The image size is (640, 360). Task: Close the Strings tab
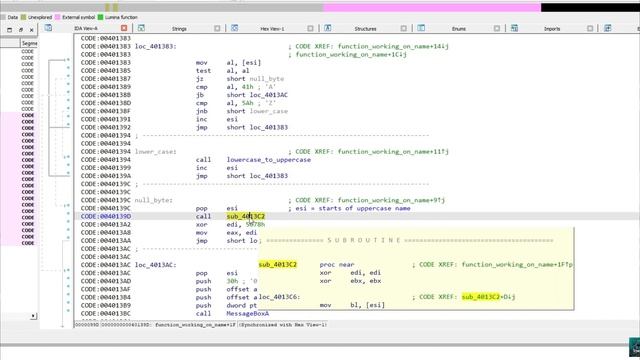217,28
